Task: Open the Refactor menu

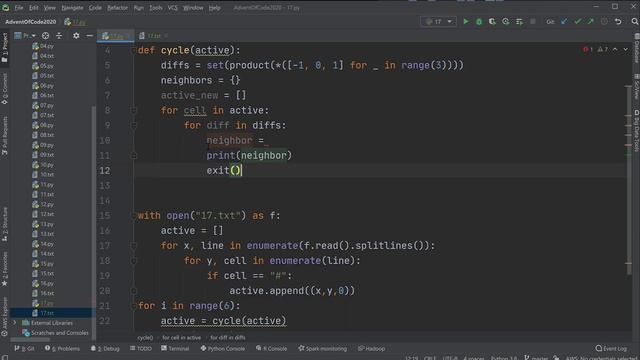Action: (117, 7)
